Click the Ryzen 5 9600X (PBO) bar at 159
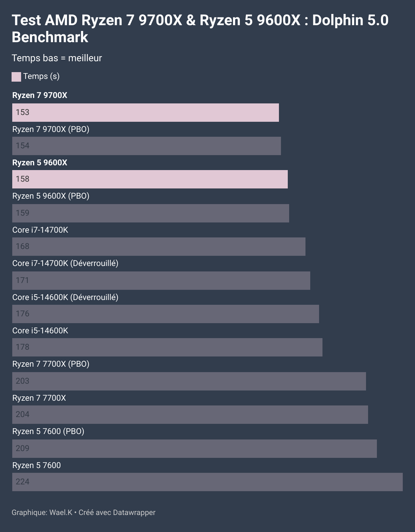This screenshot has width=415, height=532. (x=151, y=213)
